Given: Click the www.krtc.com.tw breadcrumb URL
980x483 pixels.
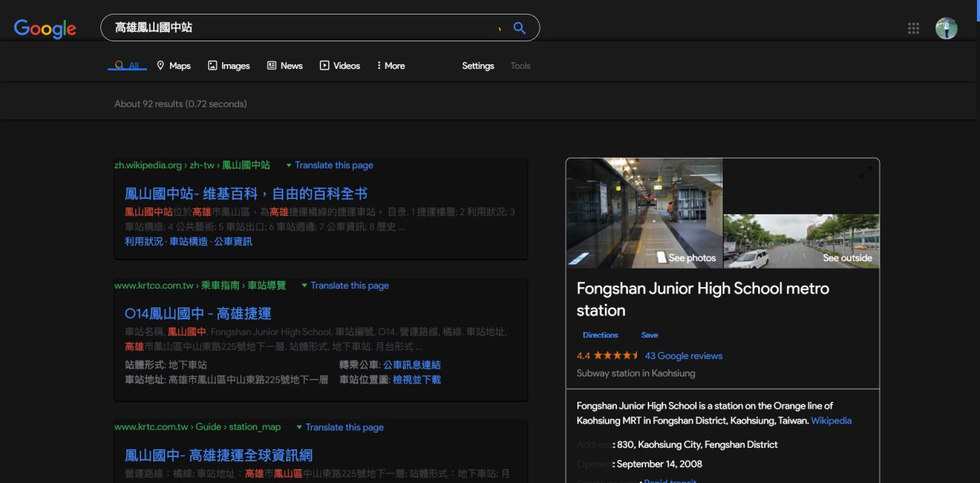Looking at the screenshot, I should click(x=198, y=427).
